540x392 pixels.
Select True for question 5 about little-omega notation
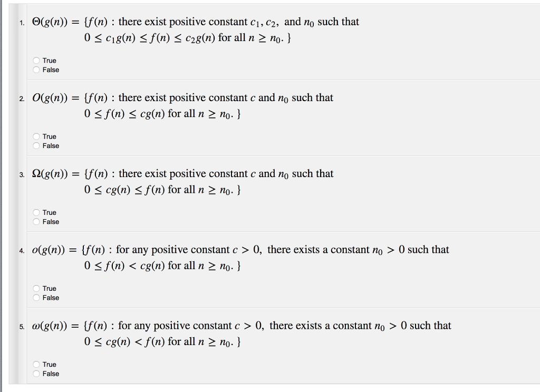coord(36,364)
